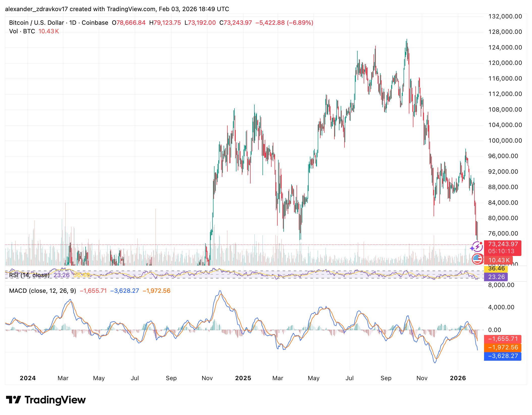
Task: Click the blue -3,628.27 MACD label
Action: click(x=502, y=356)
